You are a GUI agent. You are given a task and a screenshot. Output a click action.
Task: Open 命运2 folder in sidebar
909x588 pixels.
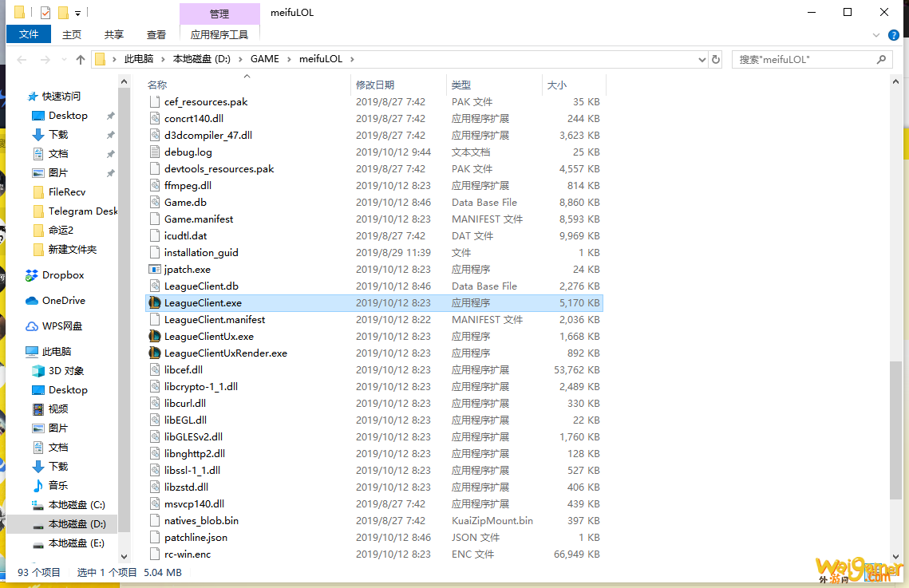(61, 230)
